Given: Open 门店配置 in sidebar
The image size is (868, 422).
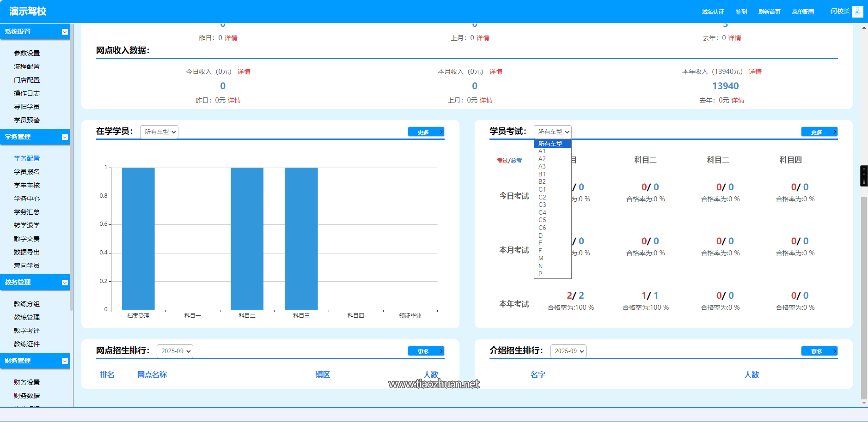Looking at the screenshot, I should coord(27,80).
